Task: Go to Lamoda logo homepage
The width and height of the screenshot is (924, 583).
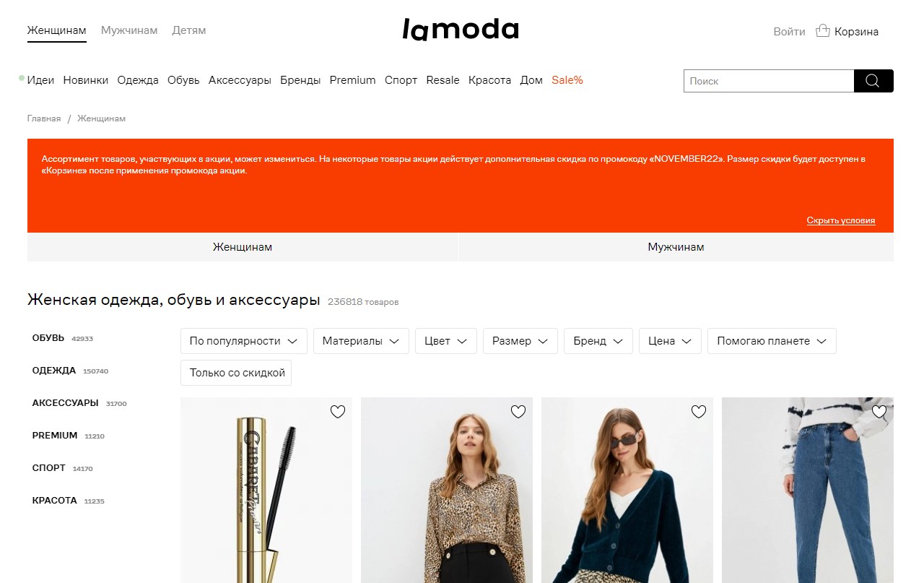Action: (461, 30)
